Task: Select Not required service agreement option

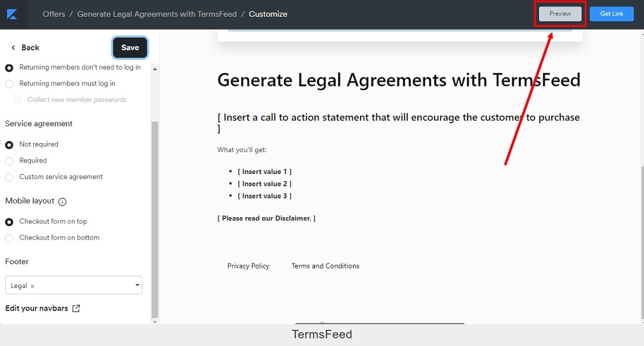Action: [x=9, y=144]
